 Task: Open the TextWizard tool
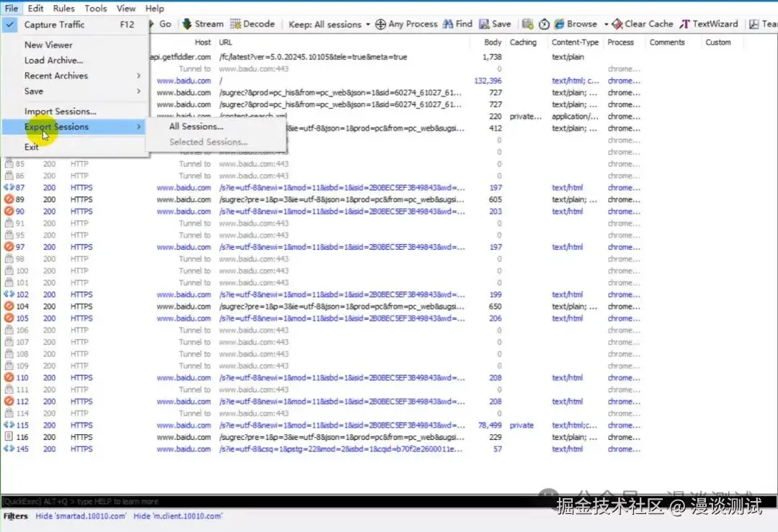tap(709, 24)
